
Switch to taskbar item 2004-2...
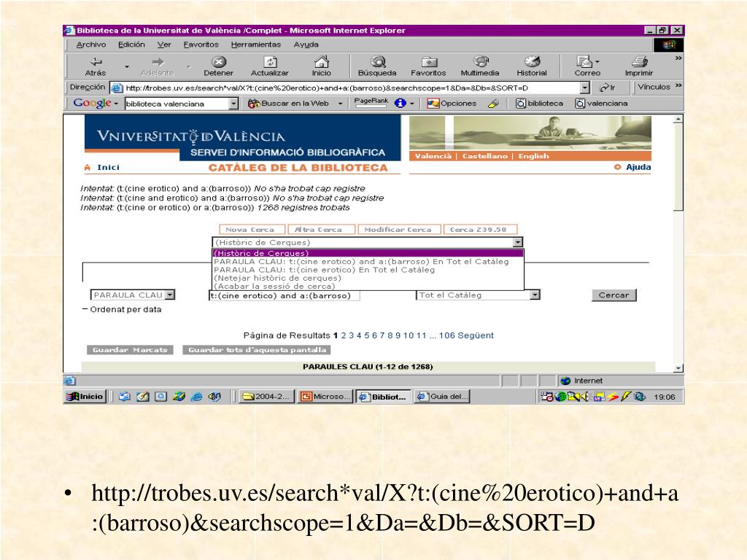(x=266, y=397)
